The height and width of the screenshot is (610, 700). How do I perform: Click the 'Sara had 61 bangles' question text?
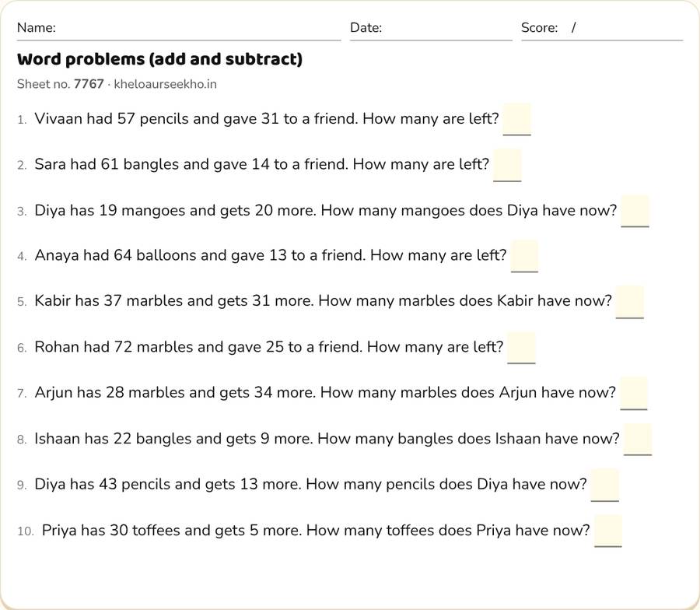[262, 164]
